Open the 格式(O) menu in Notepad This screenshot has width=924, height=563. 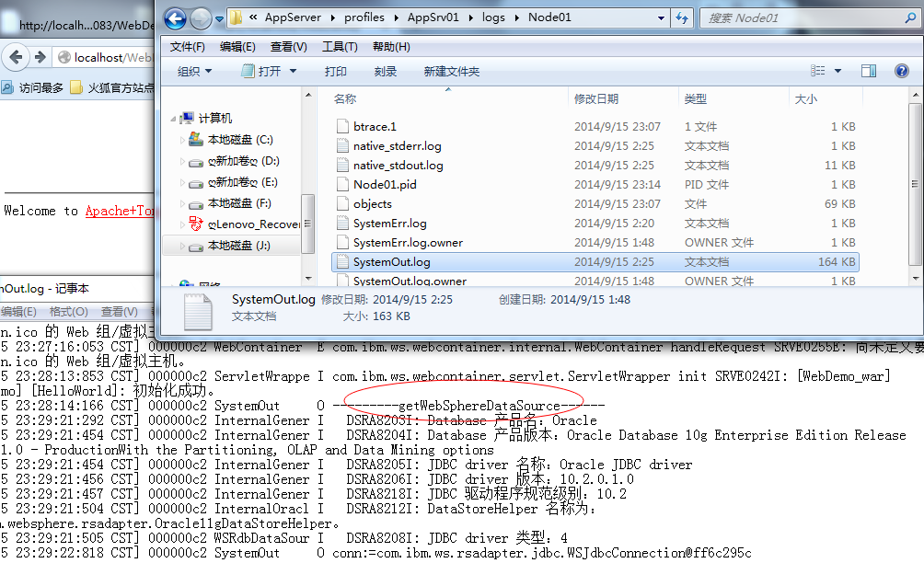pyautogui.click(x=68, y=312)
